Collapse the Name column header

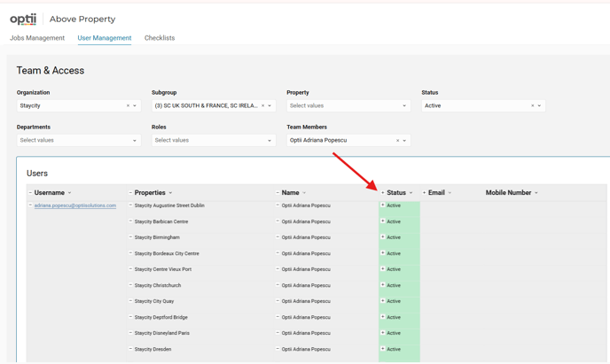coord(278,193)
